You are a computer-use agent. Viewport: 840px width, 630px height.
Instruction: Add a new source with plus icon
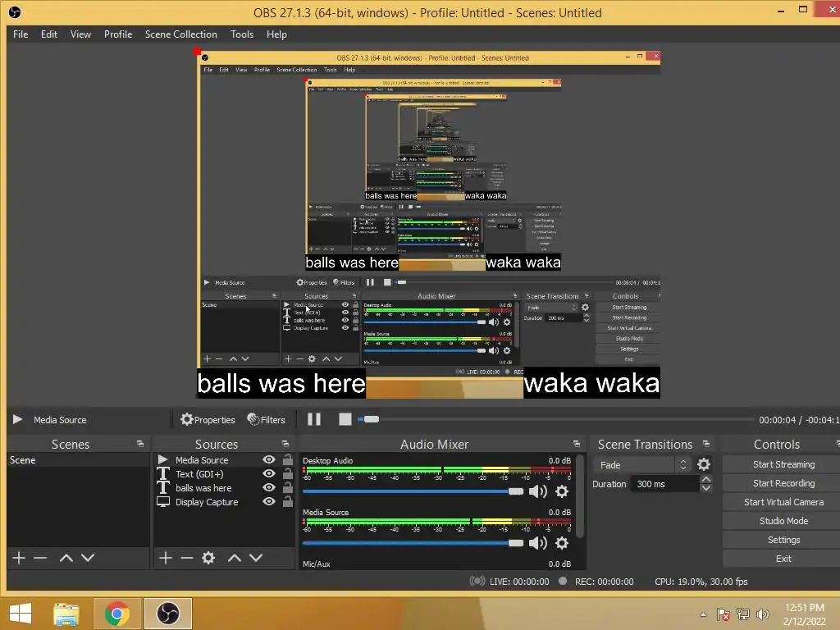[x=166, y=558]
